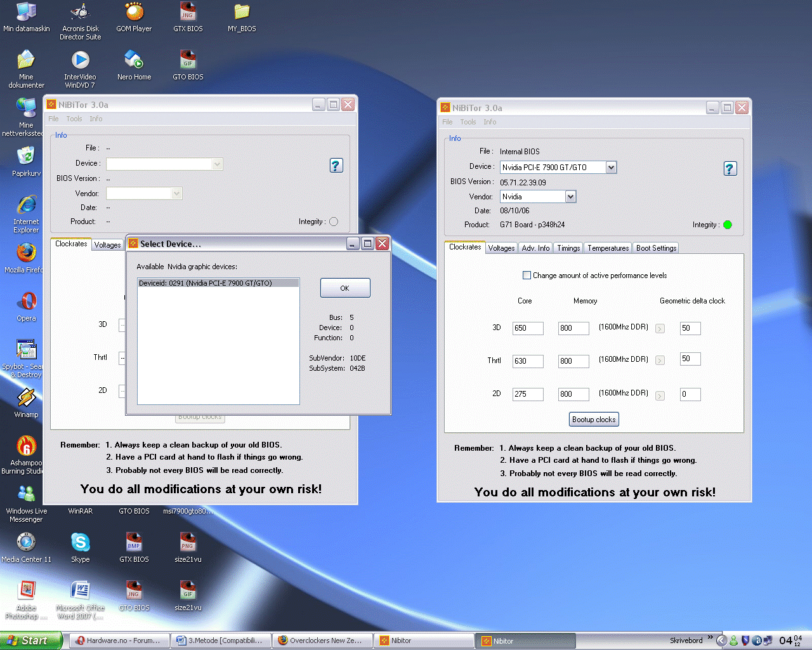The image size is (812, 650).
Task: Switch to the Timings tab
Action: pos(568,248)
